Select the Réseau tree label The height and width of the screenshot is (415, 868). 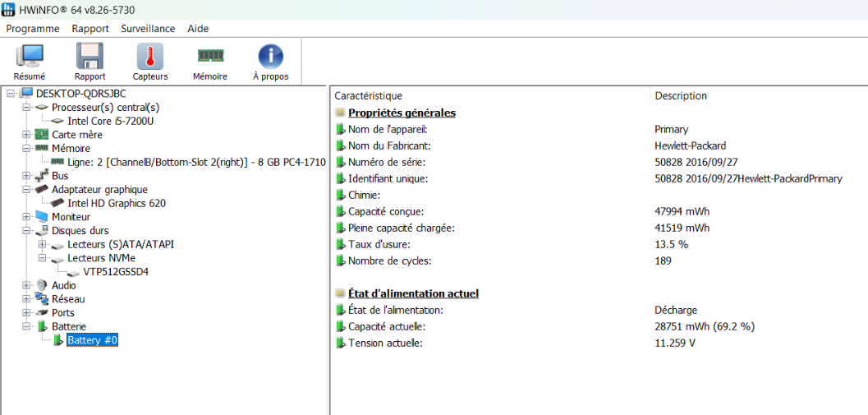[68, 299]
